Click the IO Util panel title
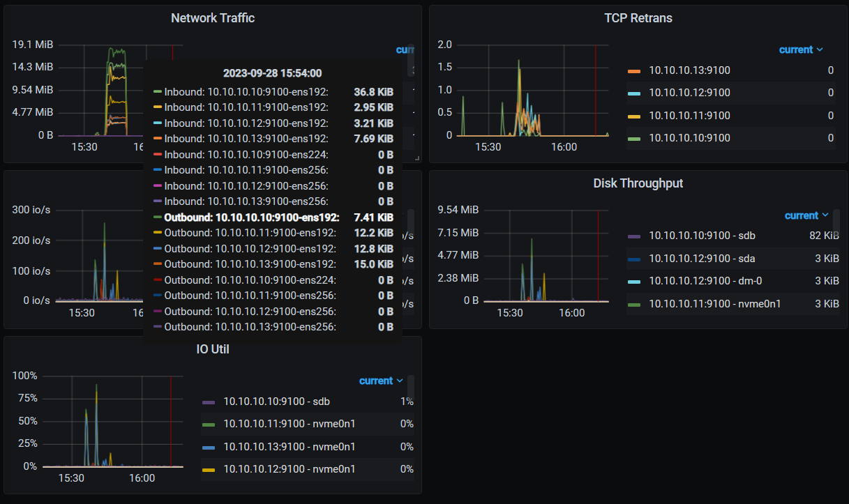Screen dimensions: 849x504 [x=213, y=349]
